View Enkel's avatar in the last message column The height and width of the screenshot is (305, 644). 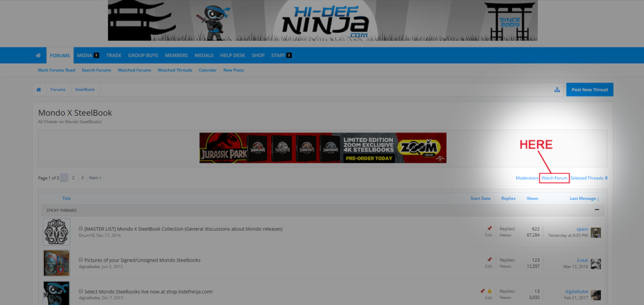coord(596,264)
